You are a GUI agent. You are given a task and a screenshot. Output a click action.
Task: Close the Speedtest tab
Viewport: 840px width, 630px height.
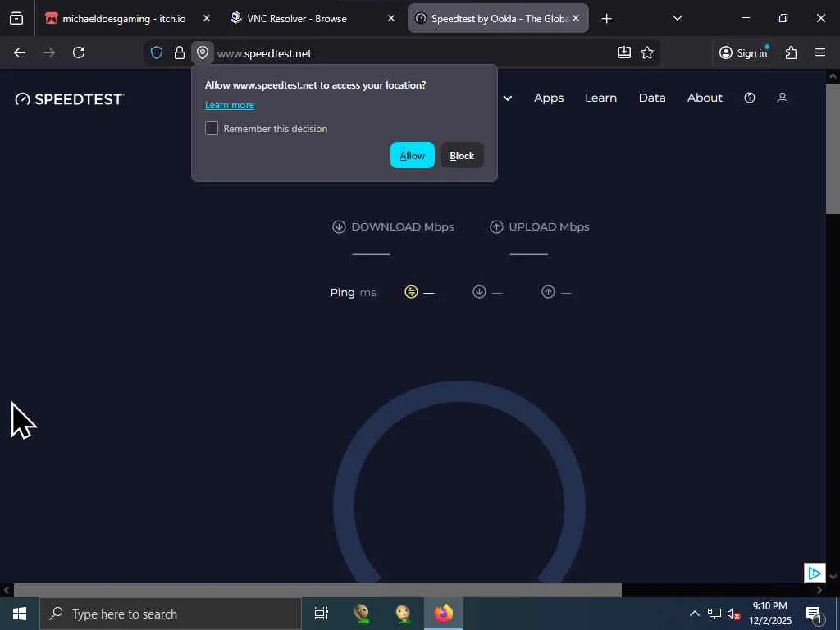point(575,19)
